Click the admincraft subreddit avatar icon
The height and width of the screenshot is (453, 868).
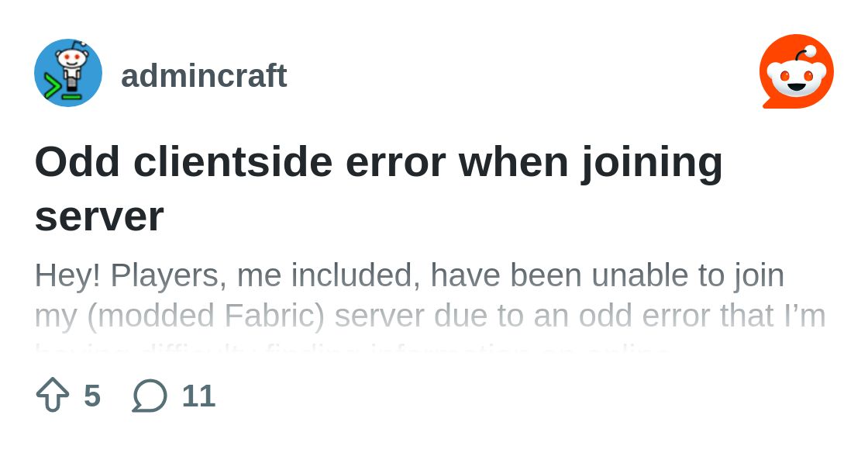click(68, 73)
